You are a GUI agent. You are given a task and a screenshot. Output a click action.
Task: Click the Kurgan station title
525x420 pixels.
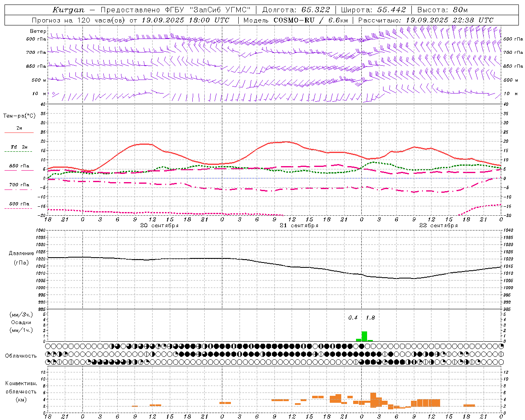click(68, 10)
